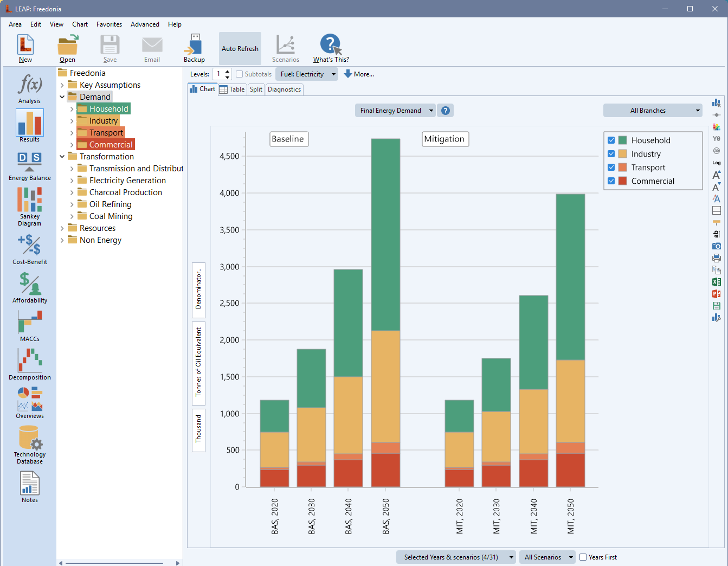Screen dimensions: 728x566
Task: Open the Sankey Diagram view
Action: 29,206
